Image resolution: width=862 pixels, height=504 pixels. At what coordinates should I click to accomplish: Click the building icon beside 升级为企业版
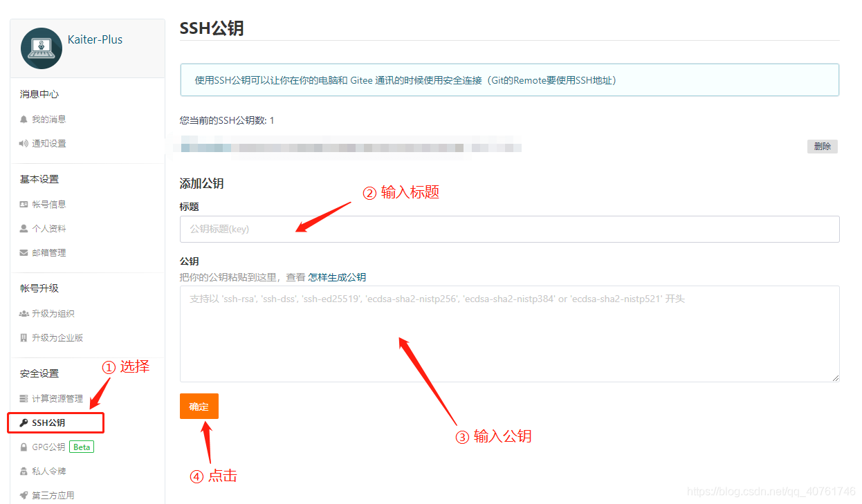pyautogui.click(x=24, y=338)
